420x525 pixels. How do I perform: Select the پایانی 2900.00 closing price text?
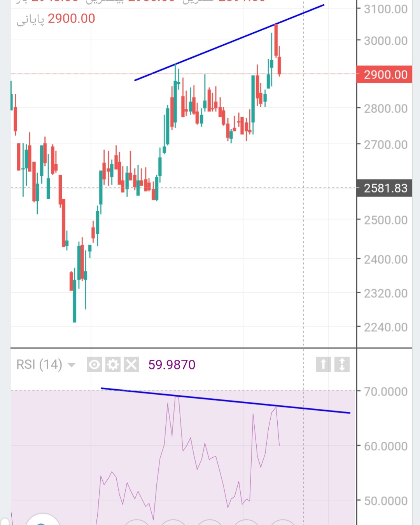pyautogui.click(x=56, y=19)
